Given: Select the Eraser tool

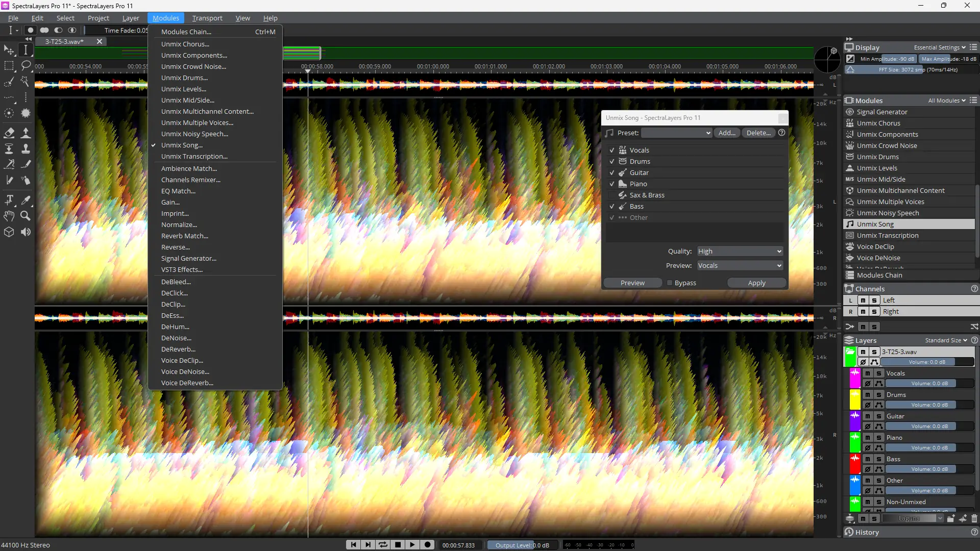Looking at the screenshot, I should click(9, 133).
